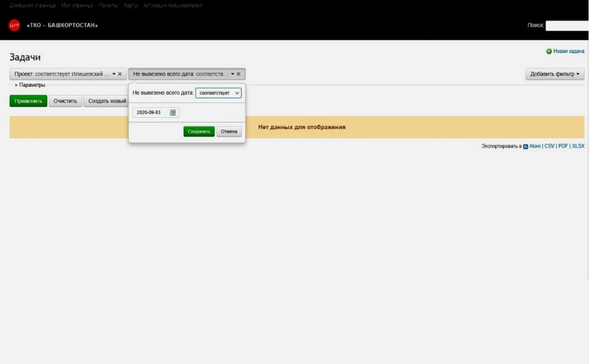This screenshot has width=589, height=364.
Task: Click the Задачи page heading
Action: tap(25, 57)
